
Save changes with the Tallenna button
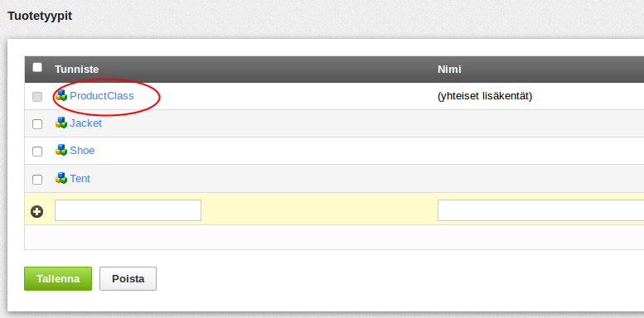click(x=58, y=278)
